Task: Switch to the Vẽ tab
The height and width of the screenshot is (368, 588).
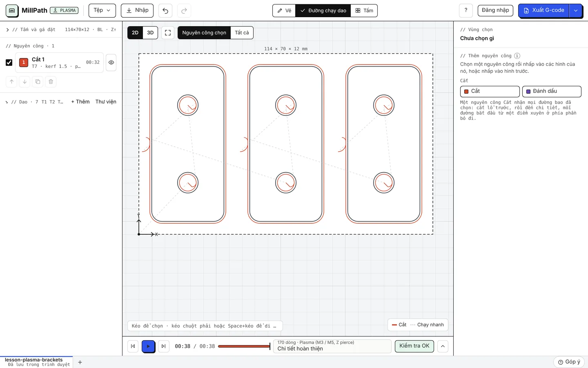Action: (284, 11)
